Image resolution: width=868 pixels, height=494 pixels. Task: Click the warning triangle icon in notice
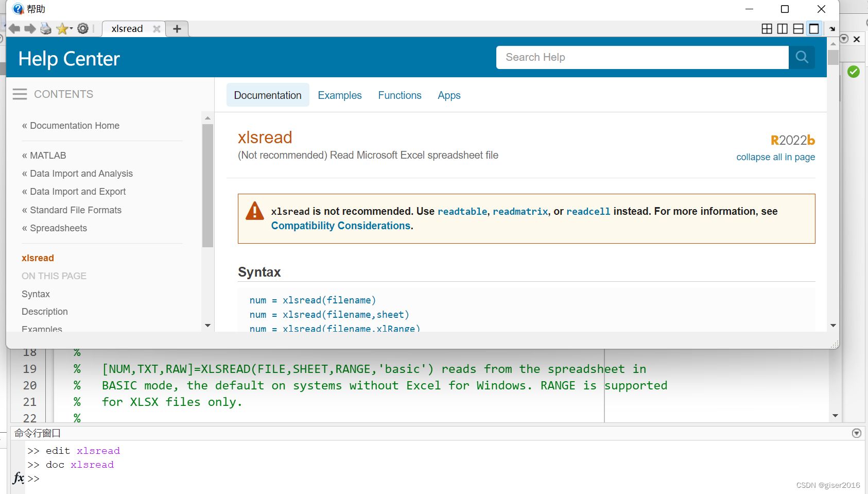click(255, 211)
